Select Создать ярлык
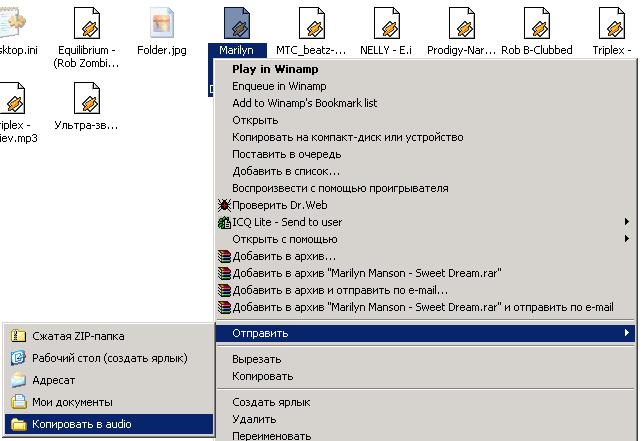This screenshot has width=644, height=441. 425,402
